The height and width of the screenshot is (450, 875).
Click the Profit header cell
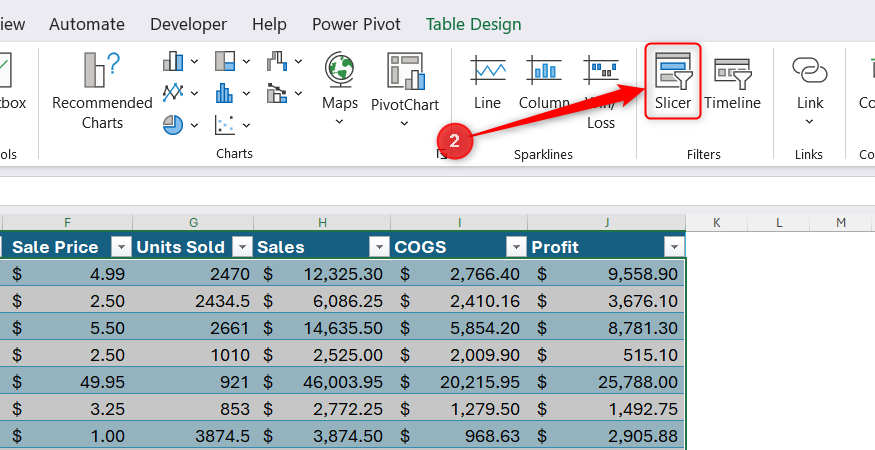pos(607,246)
